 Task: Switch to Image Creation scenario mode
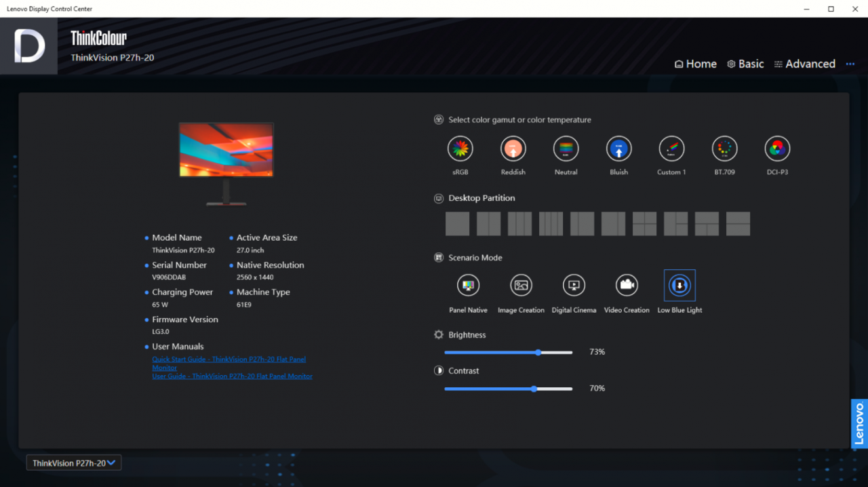click(521, 286)
